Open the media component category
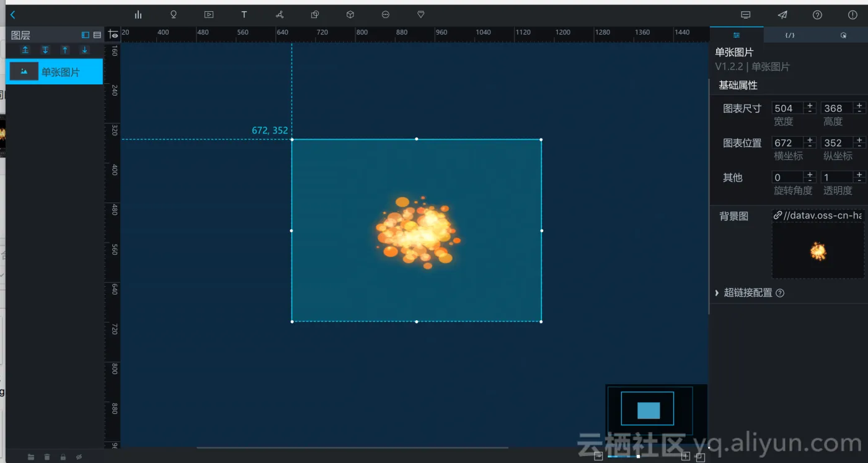 [x=209, y=15]
